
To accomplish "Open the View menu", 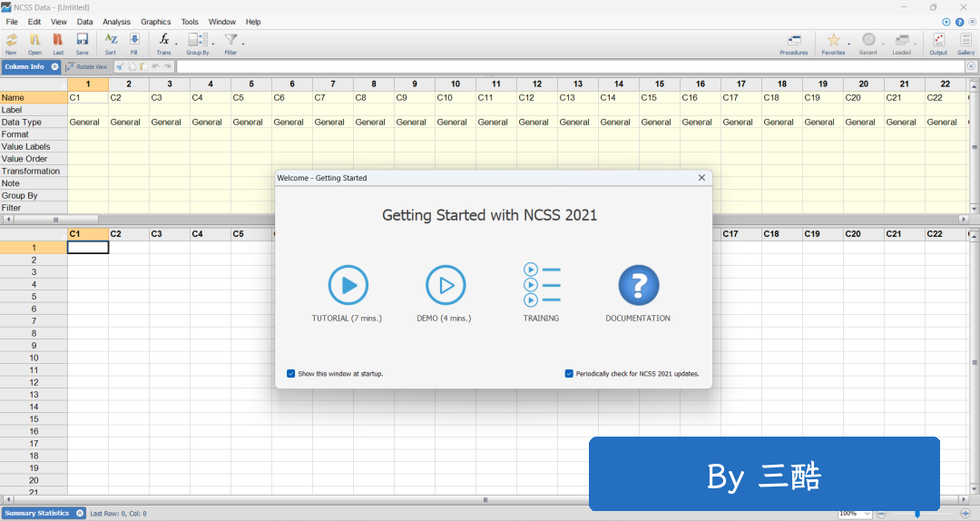I will point(59,22).
